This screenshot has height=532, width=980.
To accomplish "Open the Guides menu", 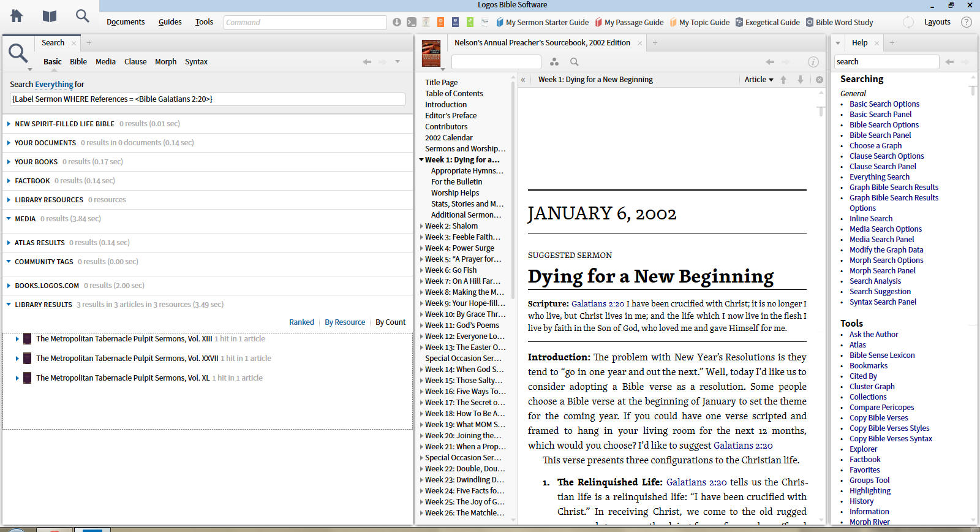I will tap(170, 22).
